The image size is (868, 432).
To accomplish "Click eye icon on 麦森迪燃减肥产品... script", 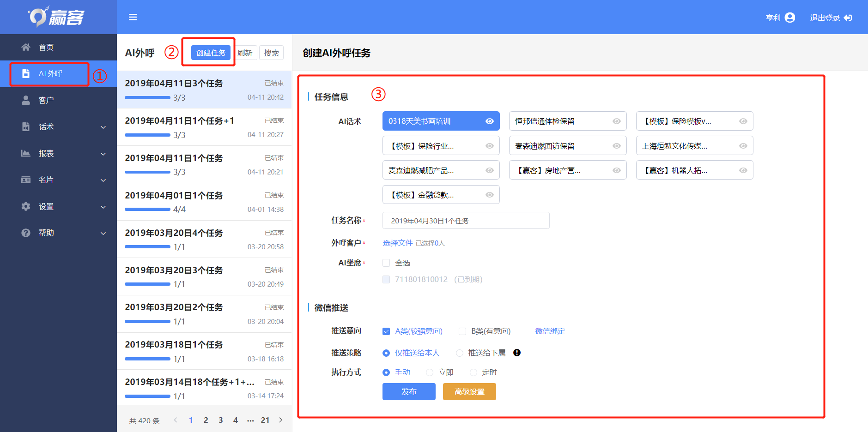I will coord(490,170).
